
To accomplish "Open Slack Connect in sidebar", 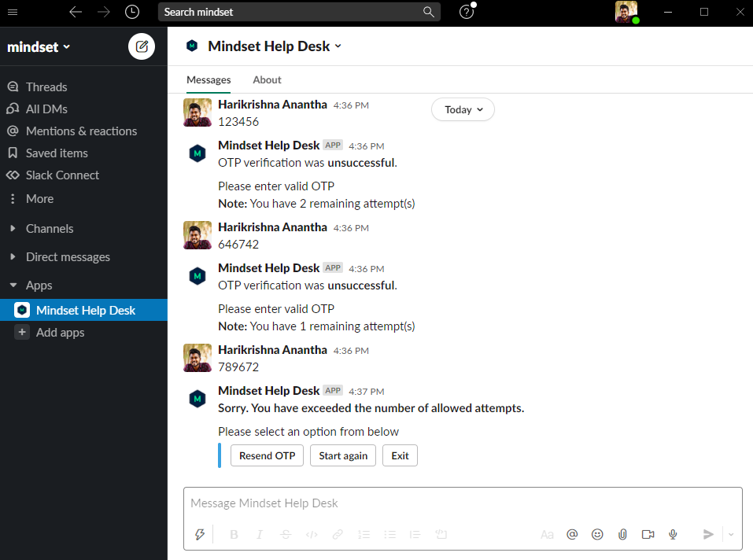I will pos(62,175).
